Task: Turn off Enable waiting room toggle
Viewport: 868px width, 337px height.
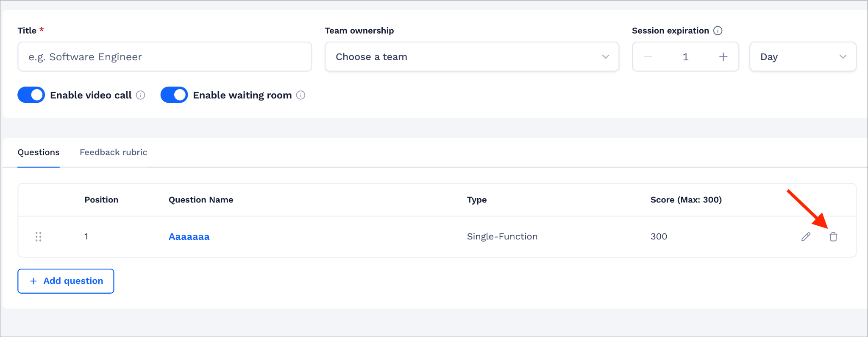Action: click(174, 95)
